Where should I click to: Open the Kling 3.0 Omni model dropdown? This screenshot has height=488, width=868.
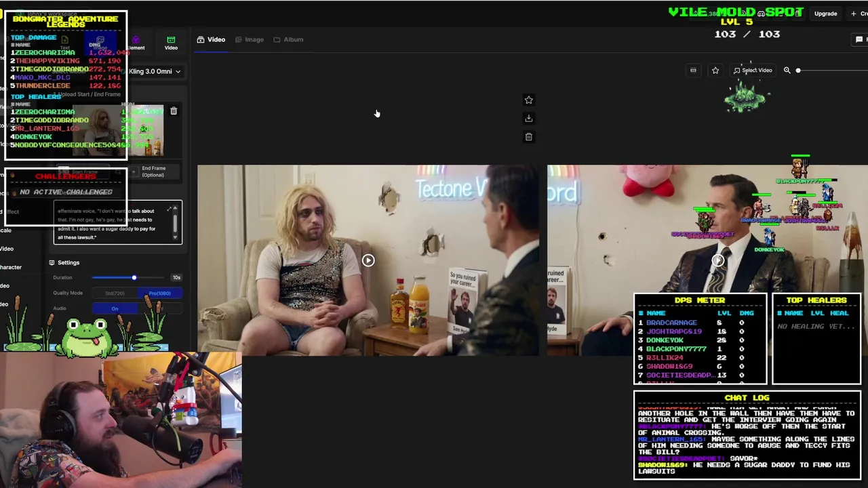(x=155, y=71)
